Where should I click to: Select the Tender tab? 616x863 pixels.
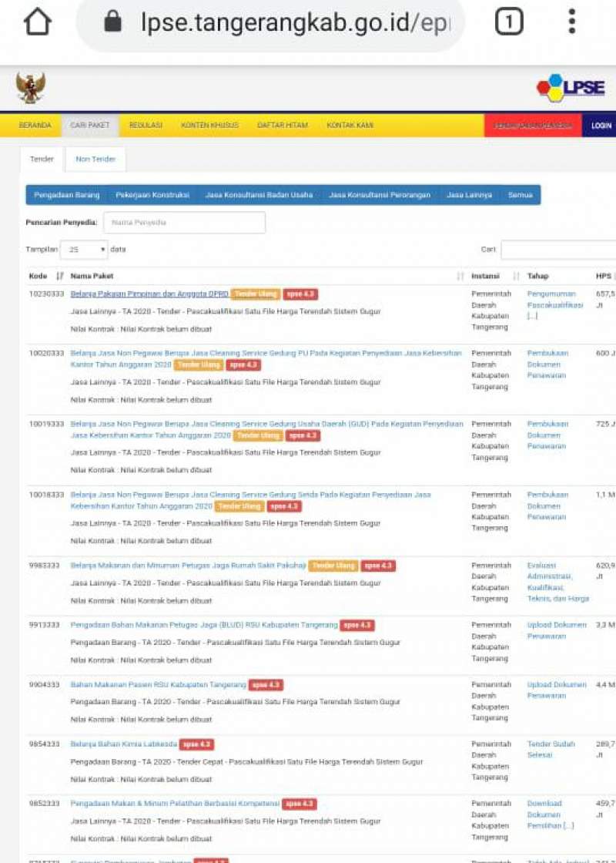tap(42, 159)
